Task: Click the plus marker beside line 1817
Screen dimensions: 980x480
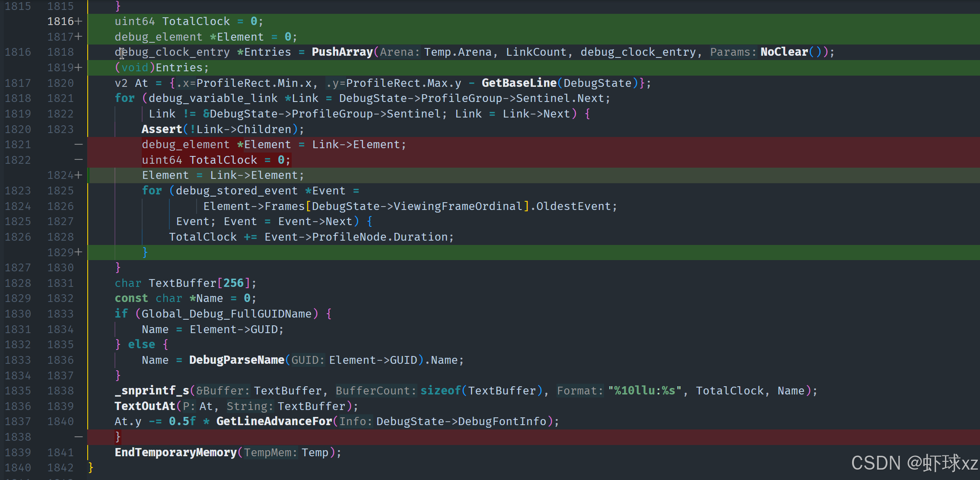Action: 78,37
